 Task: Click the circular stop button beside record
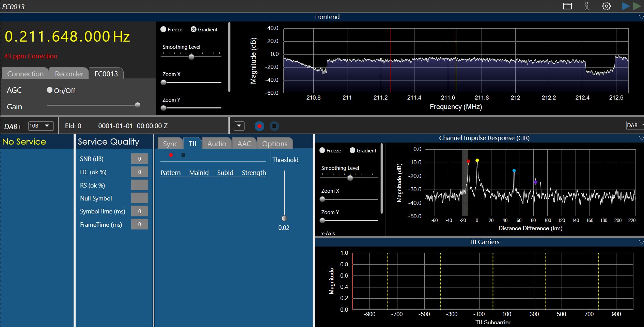(274, 126)
